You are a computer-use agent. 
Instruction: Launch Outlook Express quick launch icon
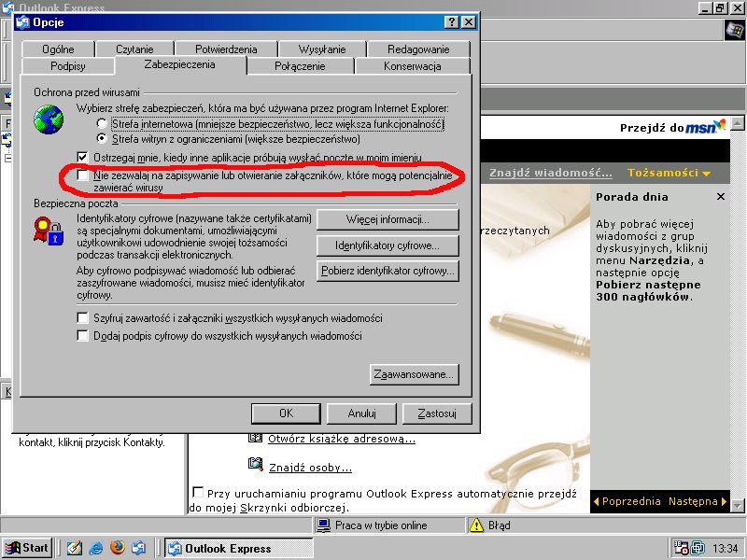pos(138,548)
